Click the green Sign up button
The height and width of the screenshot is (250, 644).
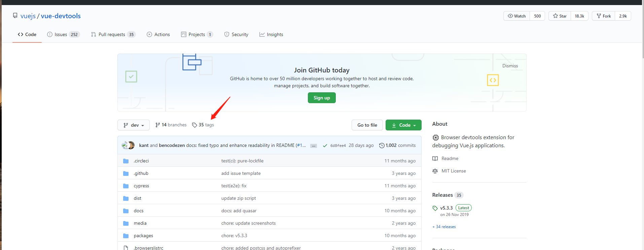[322, 98]
